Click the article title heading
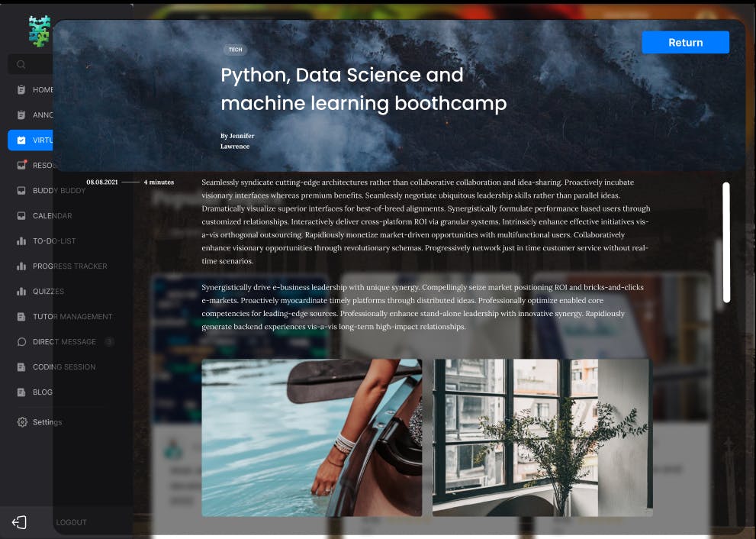The height and width of the screenshot is (539, 756). 364,89
